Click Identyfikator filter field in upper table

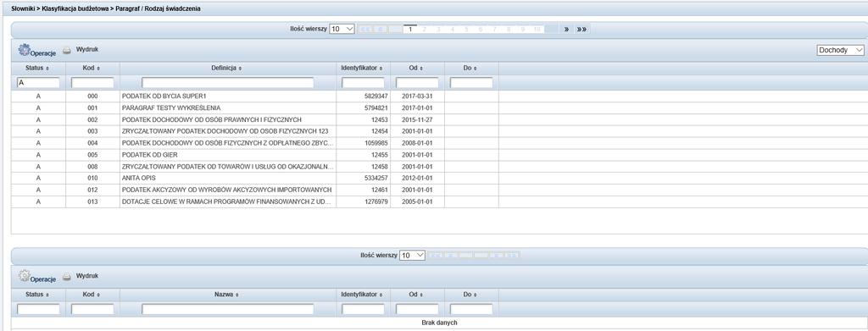click(x=363, y=82)
